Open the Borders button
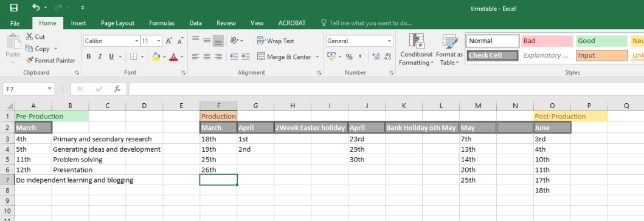The width and height of the screenshot is (644, 221). tap(133, 56)
